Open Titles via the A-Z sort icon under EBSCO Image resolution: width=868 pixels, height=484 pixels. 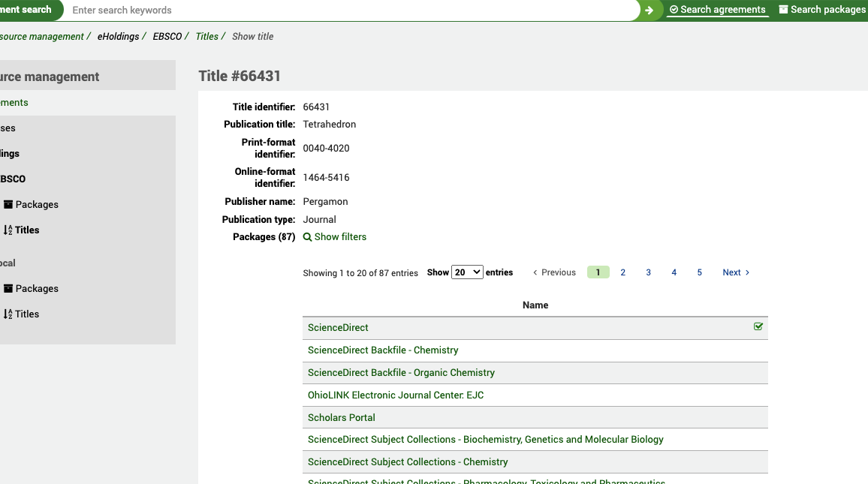point(10,230)
